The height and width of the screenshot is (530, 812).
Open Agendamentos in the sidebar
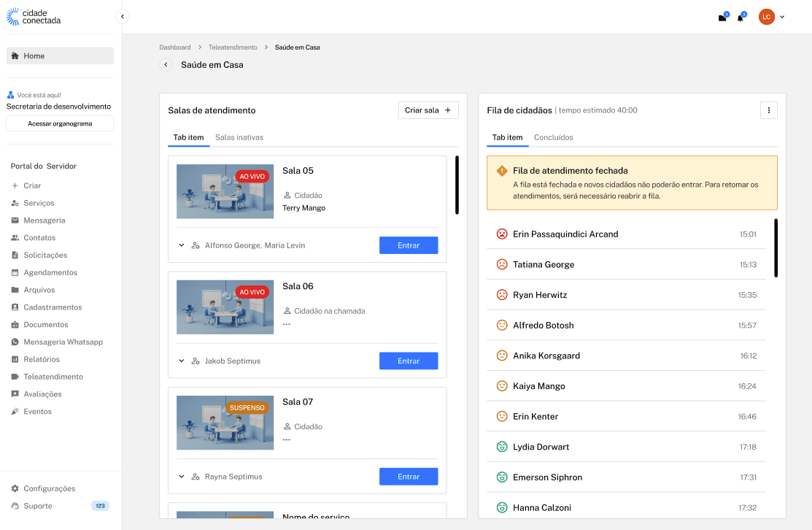pos(45,272)
